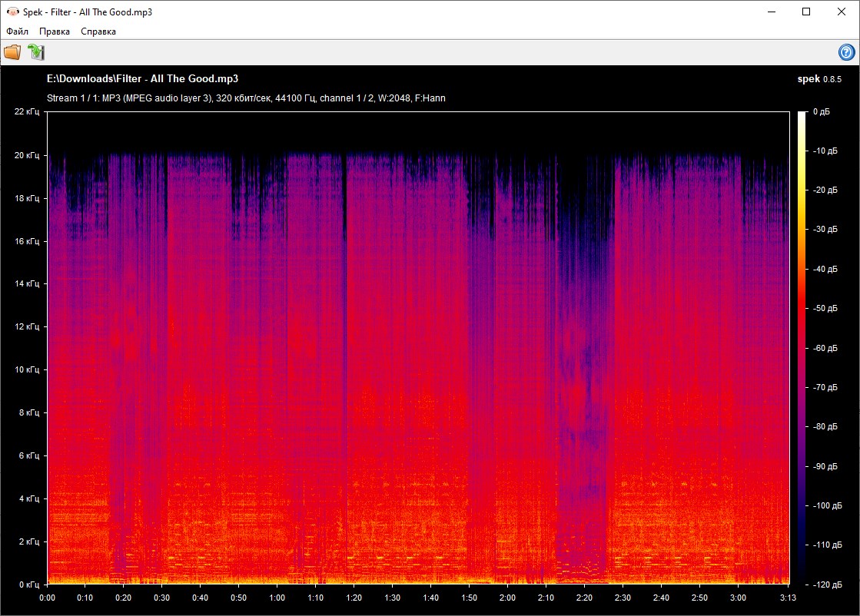Click the Stream 1 / 1 info line
Viewport: 860px width, 616px height.
pyautogui.click(x=246, y=98)
